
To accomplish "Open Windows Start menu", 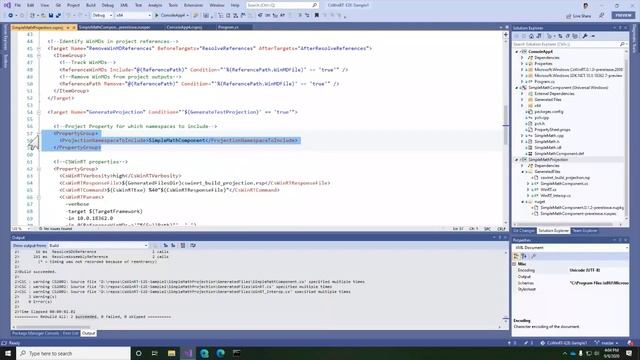I will point(8,353).
